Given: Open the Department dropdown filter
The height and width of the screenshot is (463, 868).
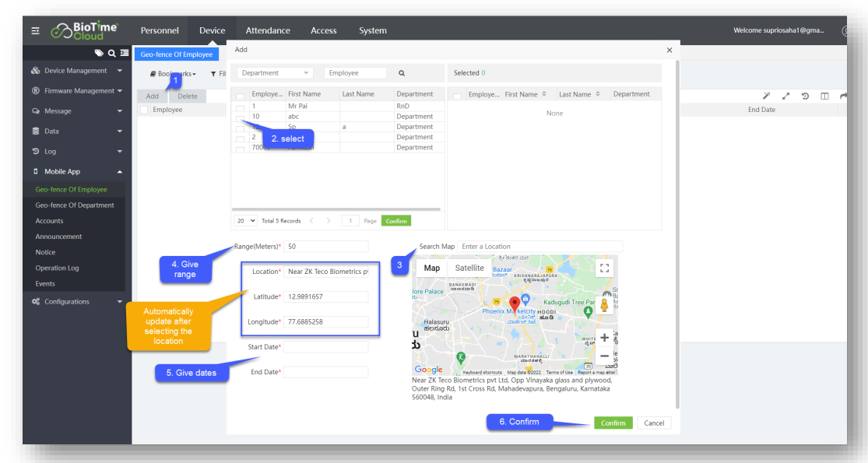Looking at the screenshot, I should (275, 73).
